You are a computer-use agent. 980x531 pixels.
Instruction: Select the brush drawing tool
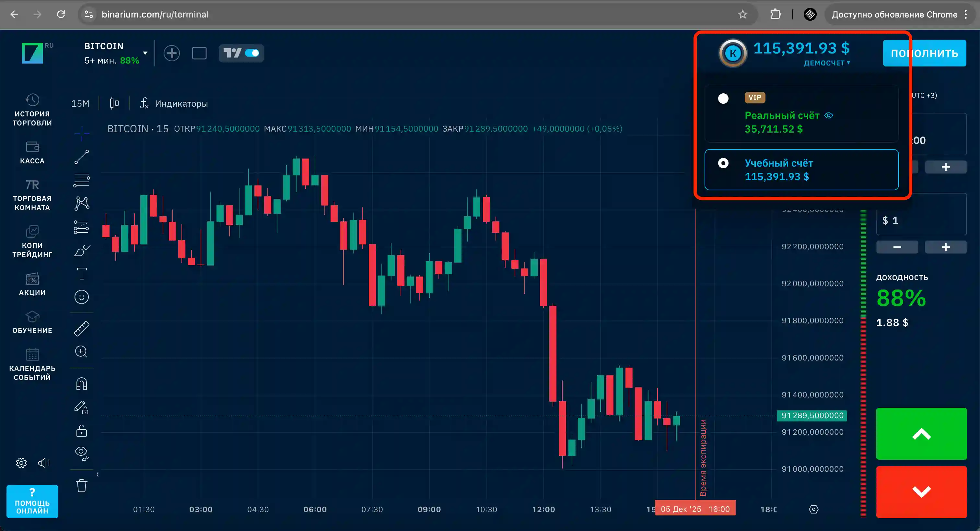[x=81, y=251]
